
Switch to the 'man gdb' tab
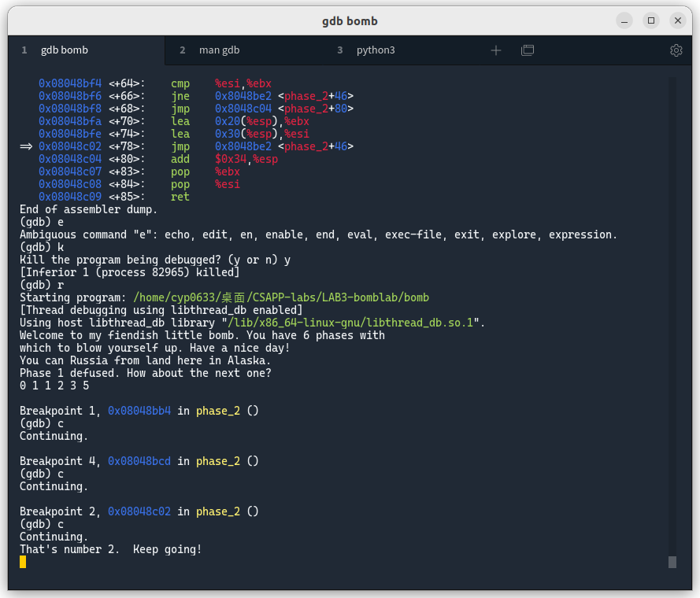(219, 50)
